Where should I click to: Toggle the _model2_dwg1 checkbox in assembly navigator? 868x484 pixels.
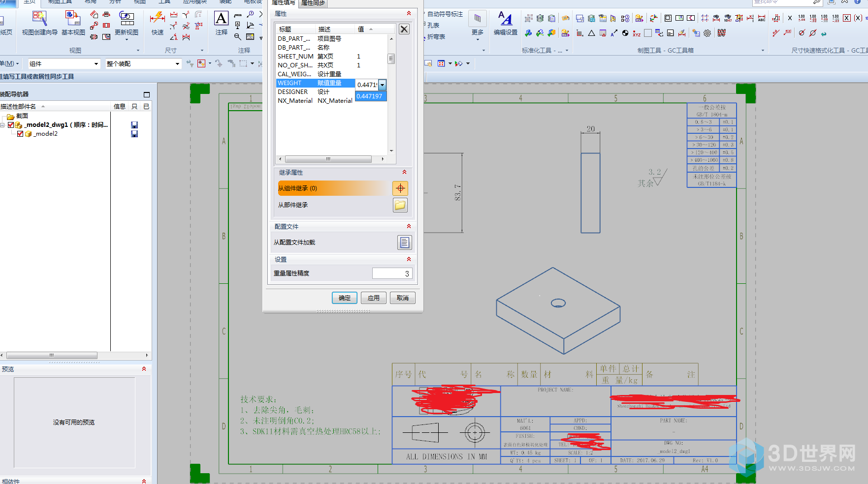(11, 125)
